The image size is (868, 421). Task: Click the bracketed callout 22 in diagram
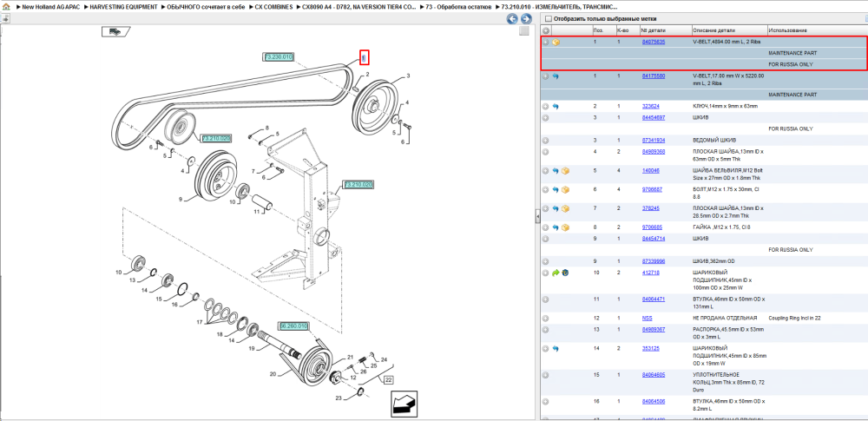point(389,380)
